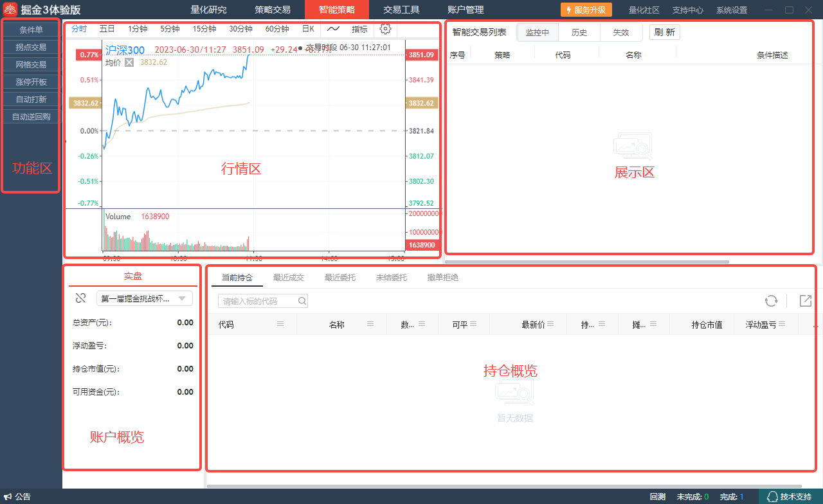823x504 pixels.
Task: Open 技术支持 headset support icon
Action: (773, 497)
